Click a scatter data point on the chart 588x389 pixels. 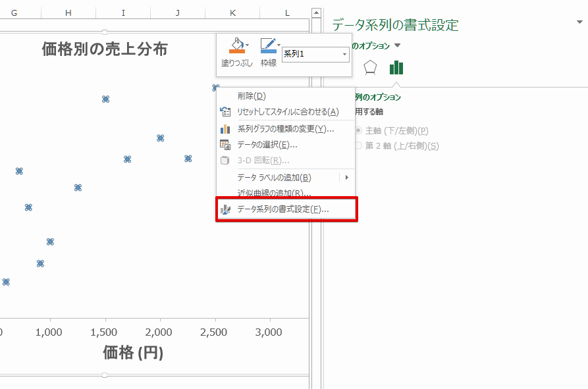[105, 97]
